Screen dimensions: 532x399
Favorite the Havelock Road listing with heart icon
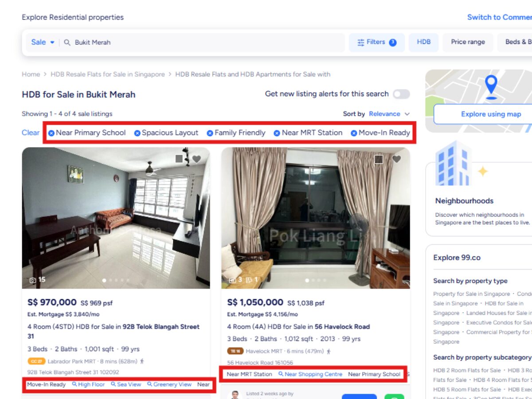(x=396, y=159)
